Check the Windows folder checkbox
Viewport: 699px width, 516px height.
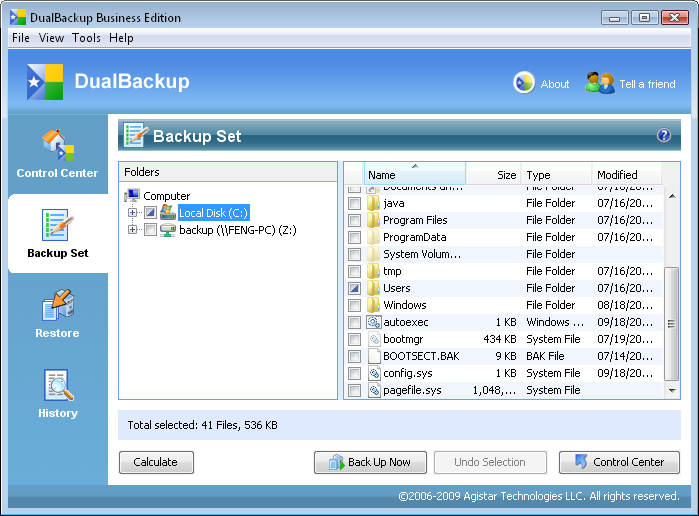[x=354, y=305]
